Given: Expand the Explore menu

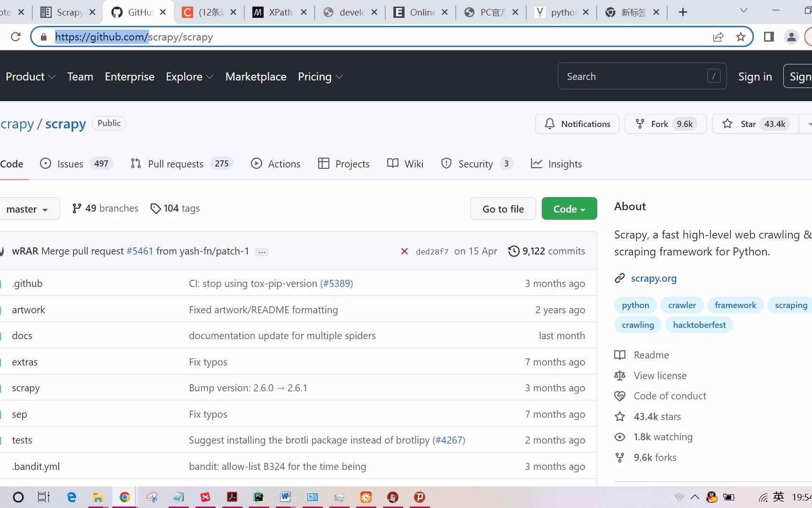Looking at the screenshot, I should pos(189,77).
